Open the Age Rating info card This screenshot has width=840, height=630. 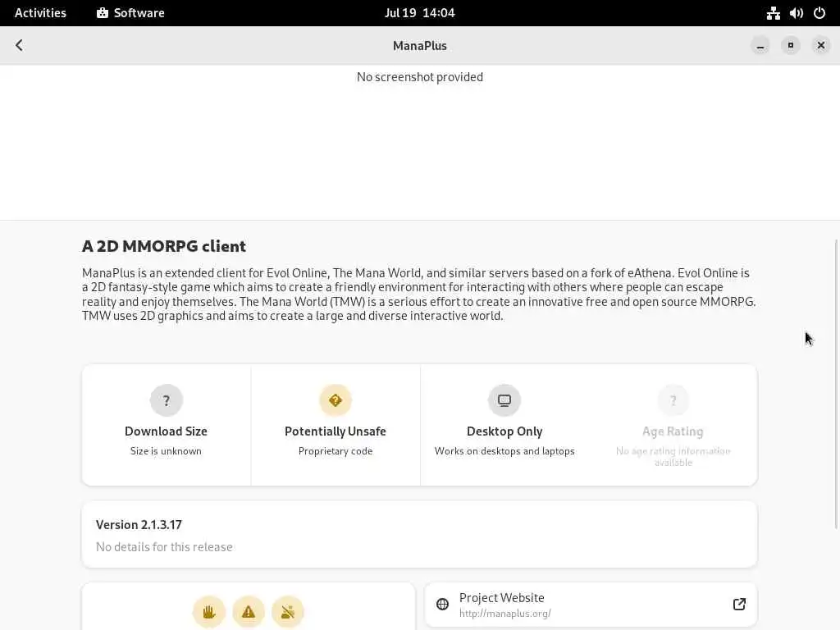tap(673, 425)
